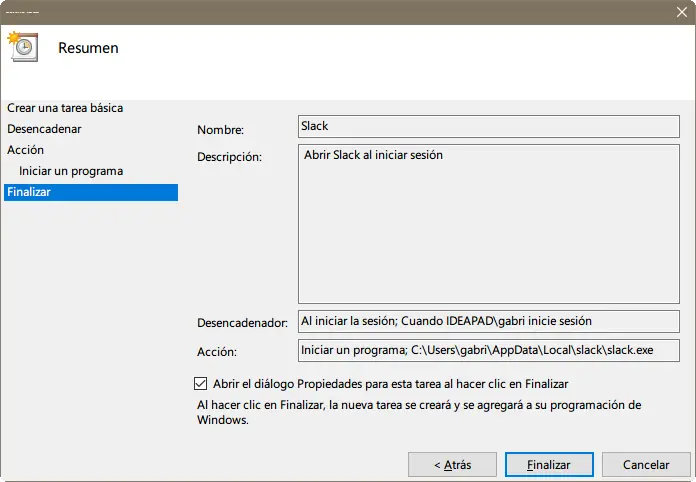Click the Finalizar button
Image resolution: width=696 pixels, height=482 pixels.
549,465
